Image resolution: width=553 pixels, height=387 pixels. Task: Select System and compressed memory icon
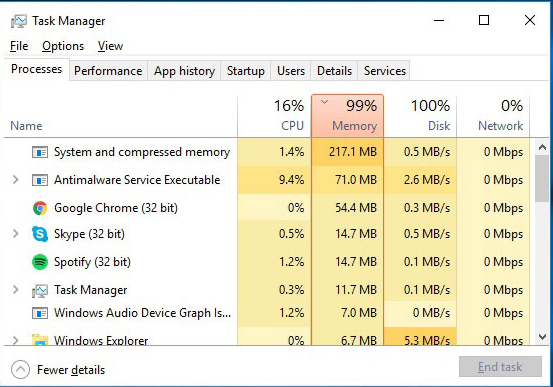[40, 152]
